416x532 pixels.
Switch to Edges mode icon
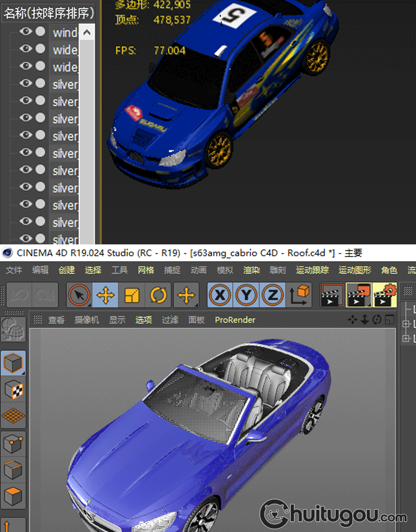[x=13, y=470]
